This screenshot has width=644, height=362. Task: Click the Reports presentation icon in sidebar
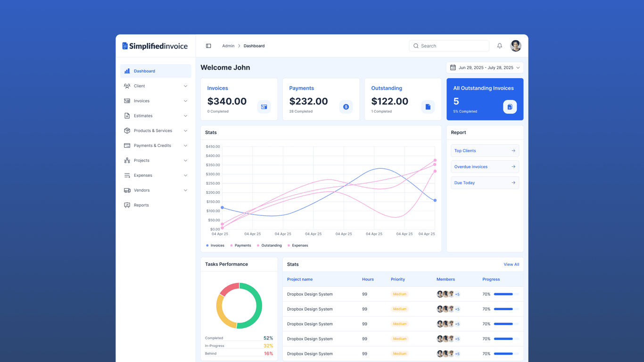(x=127, y=205)
